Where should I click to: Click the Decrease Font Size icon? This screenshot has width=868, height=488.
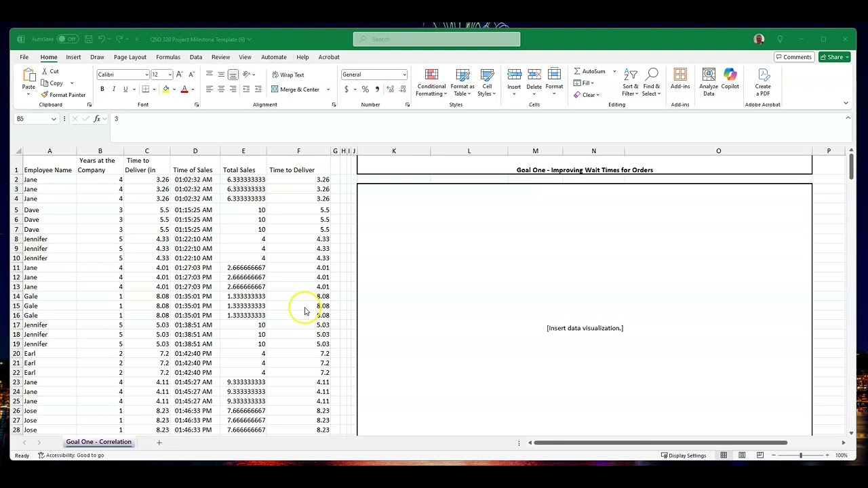(x=192, y=75)
